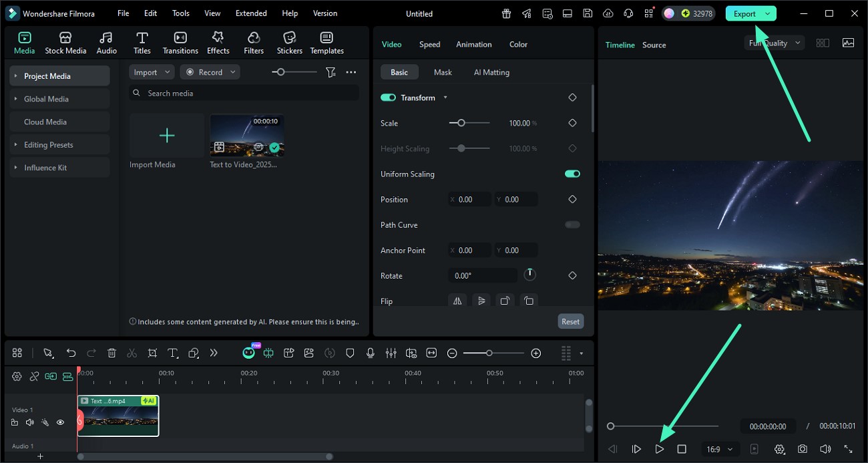Disable Uniform Scaling
This screenshot has width=868, height=463.
pos(572,174)
